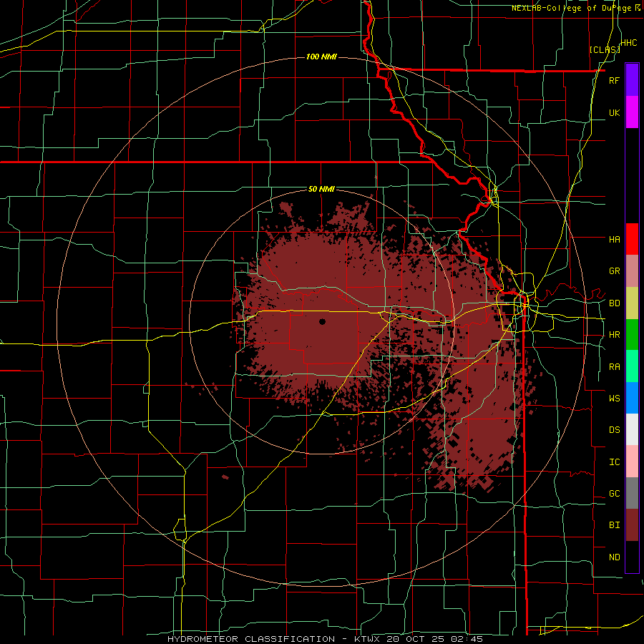The image size is (644, 644).
Task: Click the 'WS' legend label
Action: click(x=614, y=399)
